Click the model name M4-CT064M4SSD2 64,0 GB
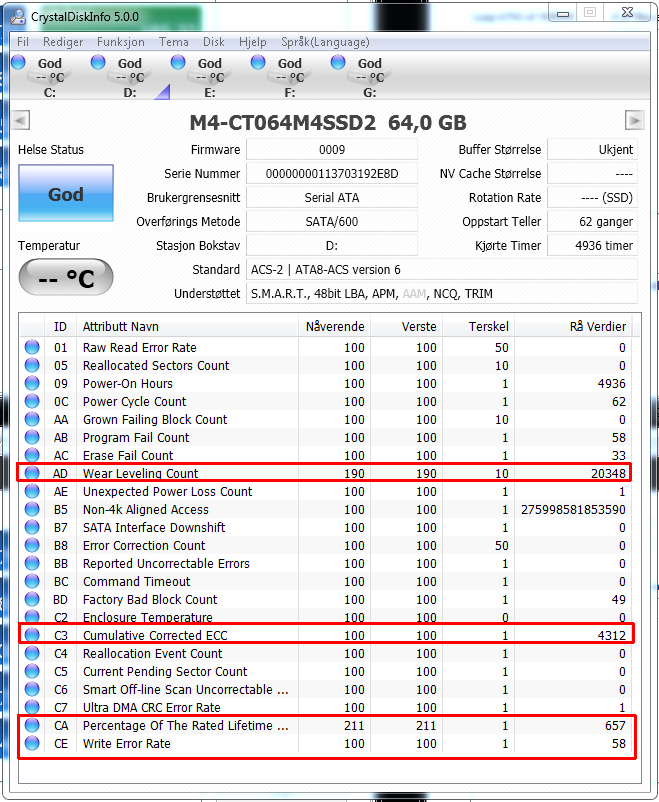The image size is (659, 802). point(328,122)
